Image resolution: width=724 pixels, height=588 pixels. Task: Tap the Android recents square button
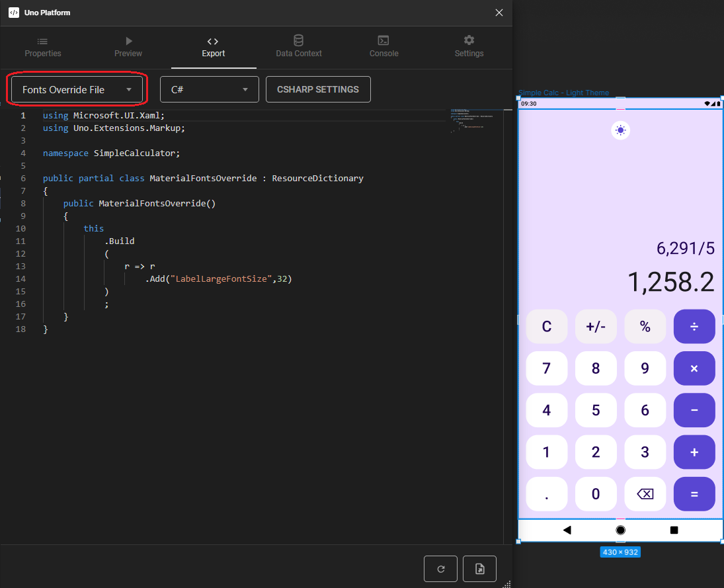click(x=674, y=529)
